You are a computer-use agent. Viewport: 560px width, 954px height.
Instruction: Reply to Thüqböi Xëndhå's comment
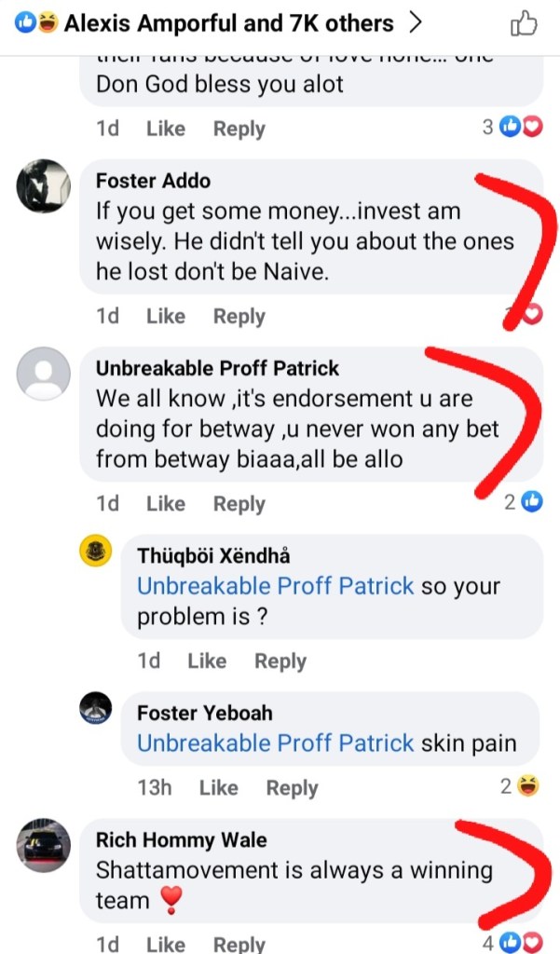(x=280, y=661)
